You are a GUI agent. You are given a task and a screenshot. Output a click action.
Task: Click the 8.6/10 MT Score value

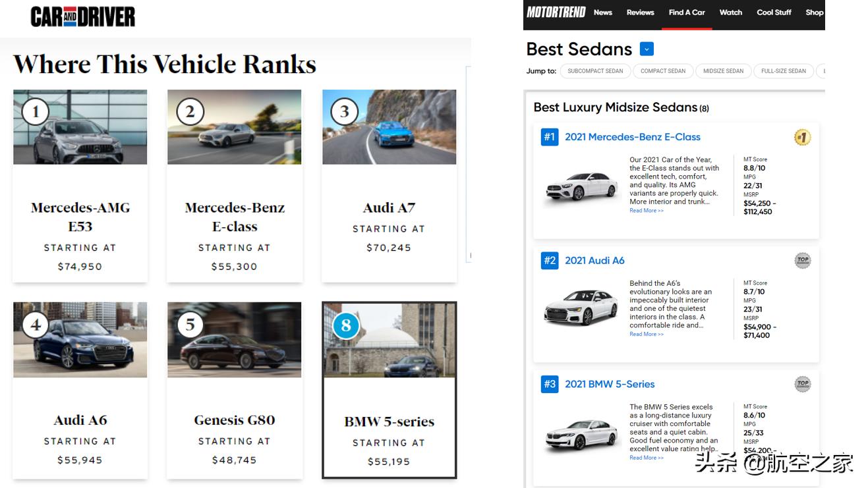click(754, 416)
